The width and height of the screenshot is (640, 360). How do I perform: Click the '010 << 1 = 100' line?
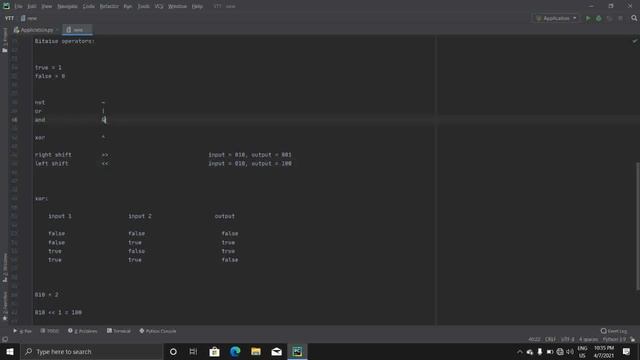tap(58, 313)
